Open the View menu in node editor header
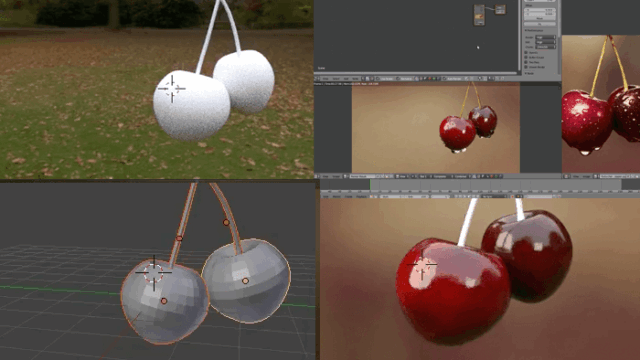 pos(325,78)
